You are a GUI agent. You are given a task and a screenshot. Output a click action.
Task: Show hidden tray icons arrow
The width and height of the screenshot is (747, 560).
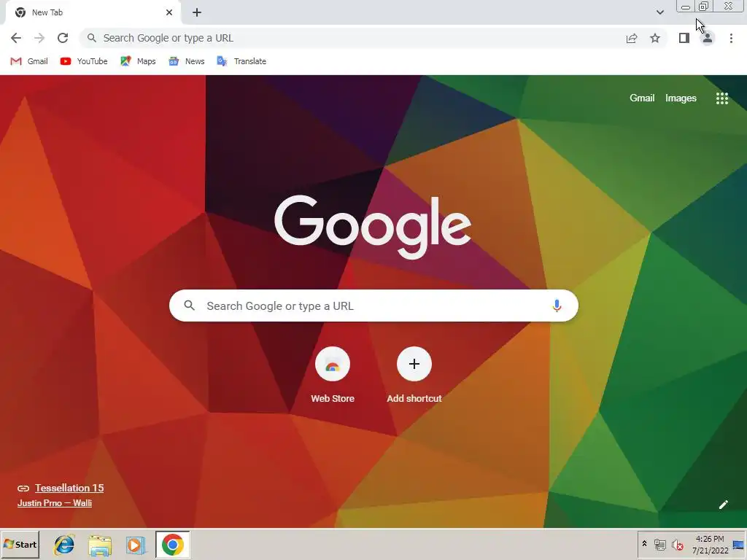(645, 544)
